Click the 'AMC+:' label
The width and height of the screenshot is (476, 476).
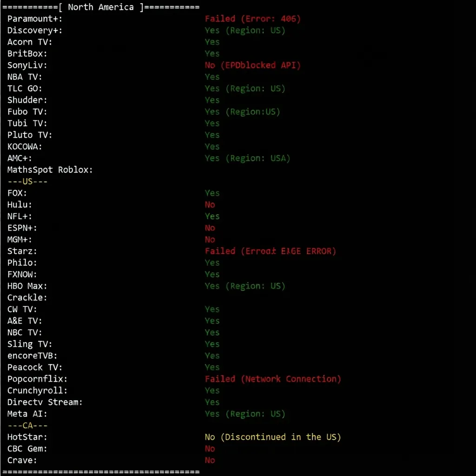pos(20,158)
